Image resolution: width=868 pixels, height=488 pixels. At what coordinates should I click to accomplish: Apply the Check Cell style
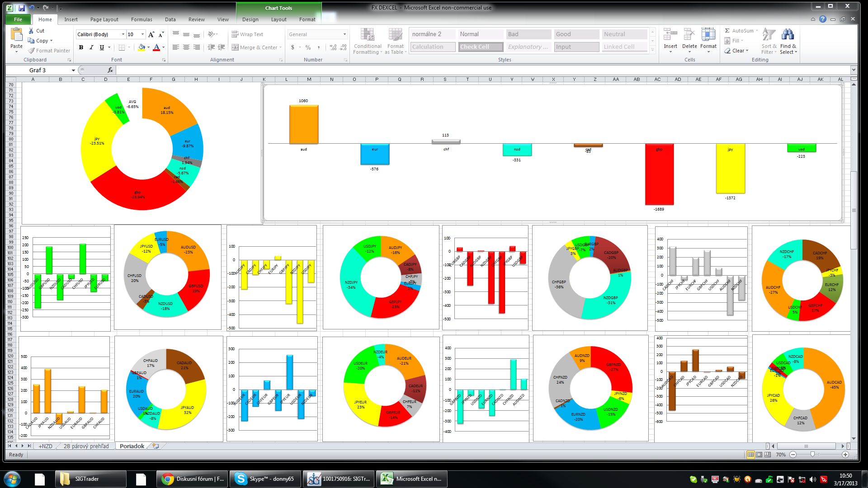(481, 47)
